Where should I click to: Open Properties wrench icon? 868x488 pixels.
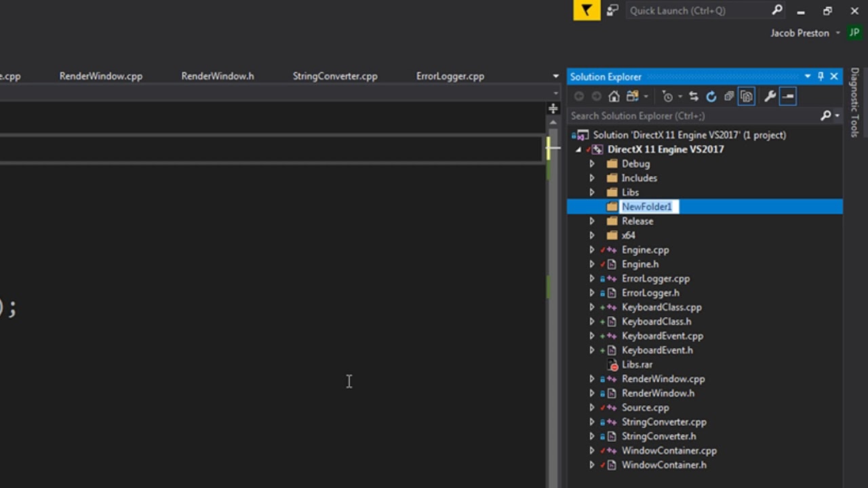(x=770, y=96)
